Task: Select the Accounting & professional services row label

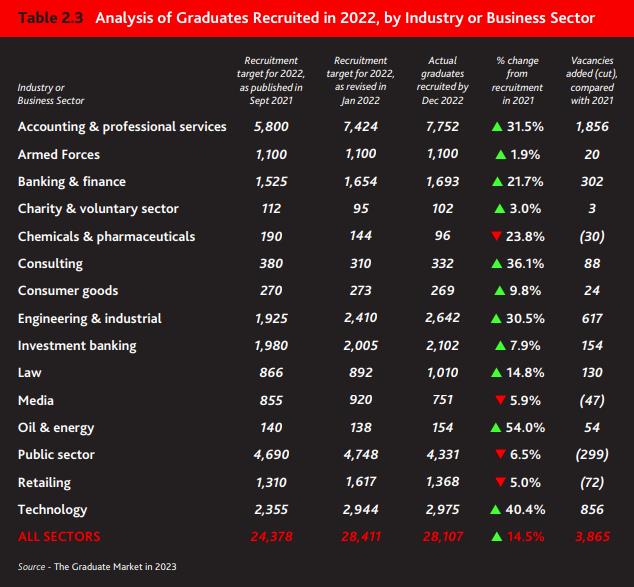Action: pyautogui.click(x=122, y=127)
